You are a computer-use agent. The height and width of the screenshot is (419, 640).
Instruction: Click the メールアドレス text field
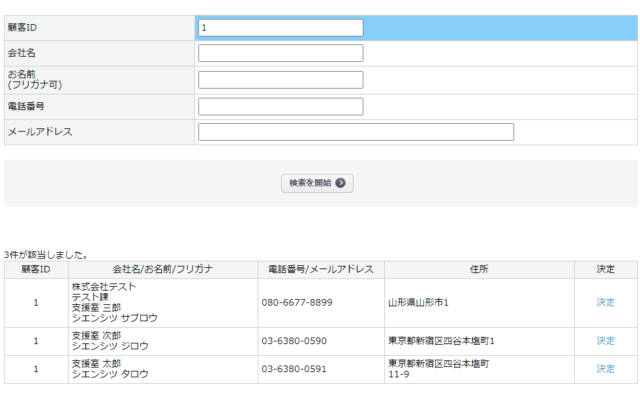coord(355,132)
